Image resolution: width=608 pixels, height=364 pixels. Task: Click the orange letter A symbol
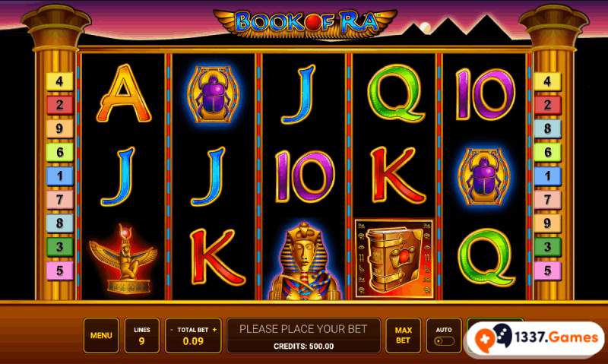coord(124,93)
